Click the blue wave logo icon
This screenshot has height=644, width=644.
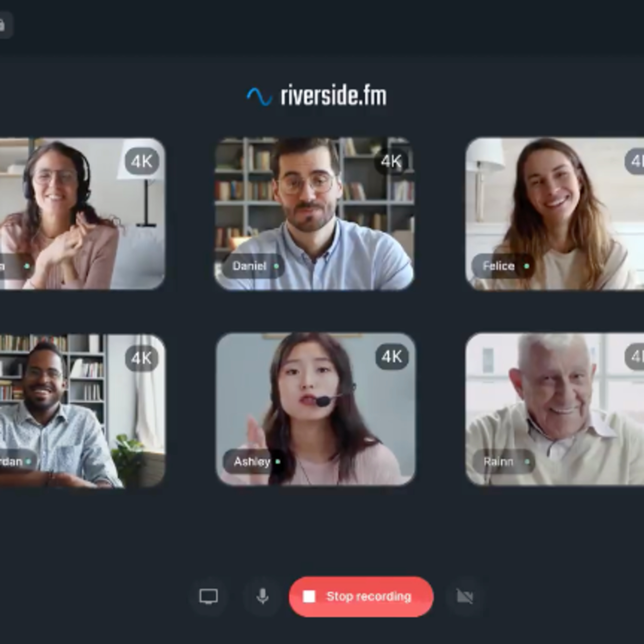[x=259, y=96]
